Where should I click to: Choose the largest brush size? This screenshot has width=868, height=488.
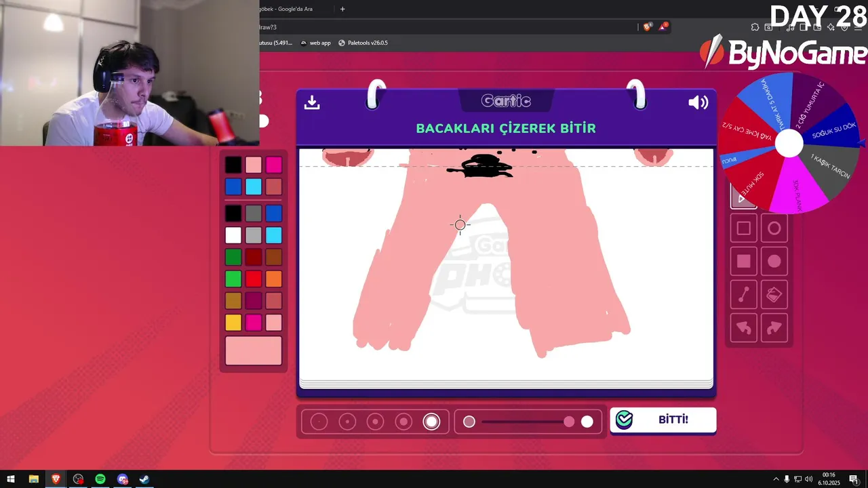pos(431,422)
